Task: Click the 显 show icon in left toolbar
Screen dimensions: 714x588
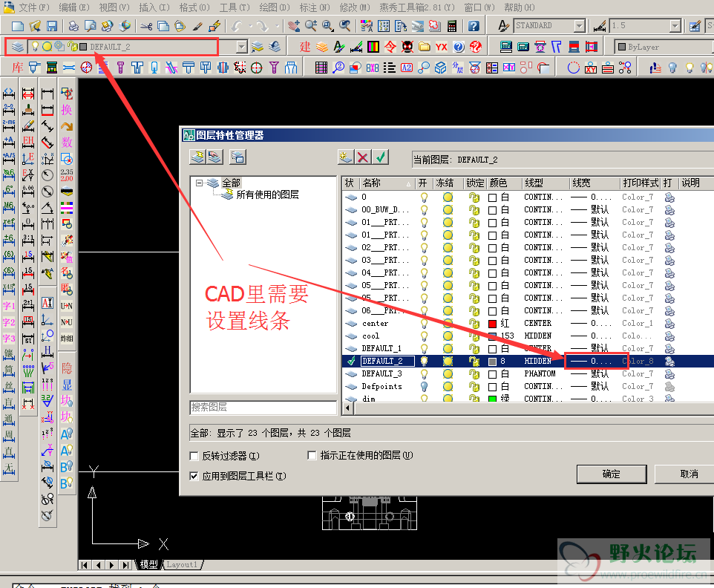Action: (67, 385)
